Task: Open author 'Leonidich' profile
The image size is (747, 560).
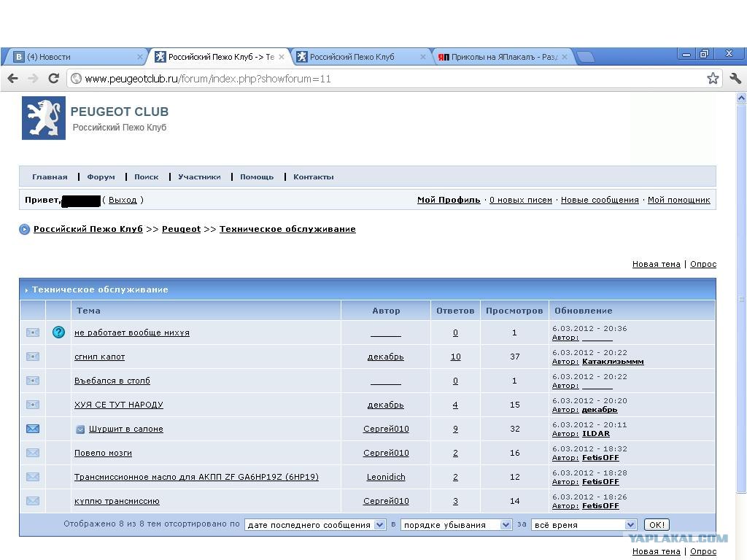Action: pos(386,477)
